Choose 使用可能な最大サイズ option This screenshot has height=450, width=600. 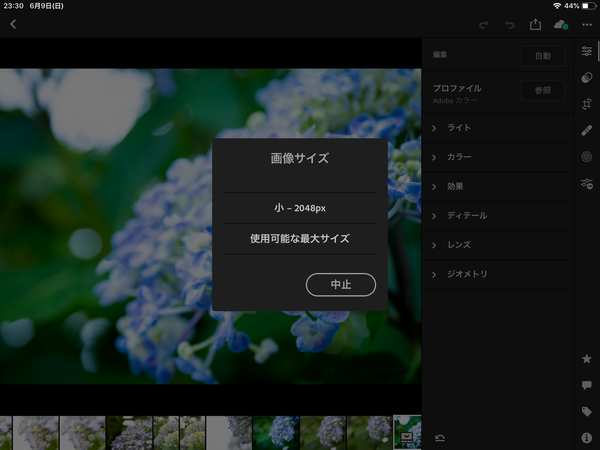300,239
